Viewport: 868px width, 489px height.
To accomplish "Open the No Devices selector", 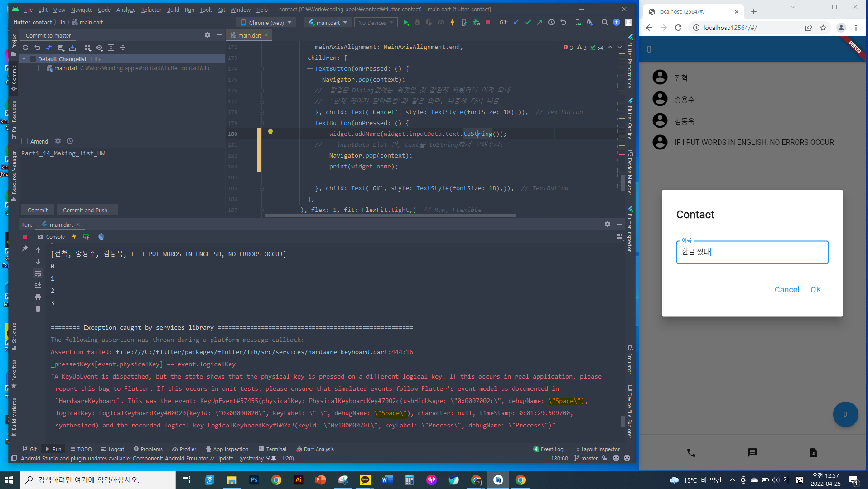I will [x=376, y=22].
